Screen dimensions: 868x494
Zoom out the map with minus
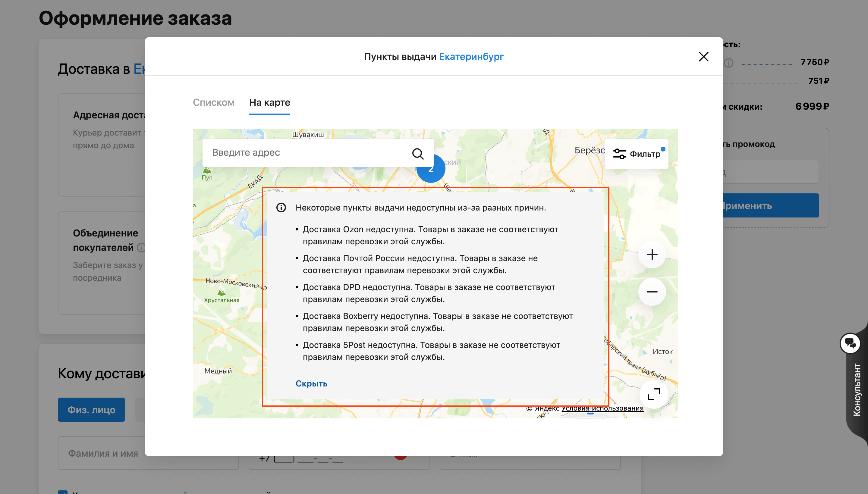tap(652, 292)
